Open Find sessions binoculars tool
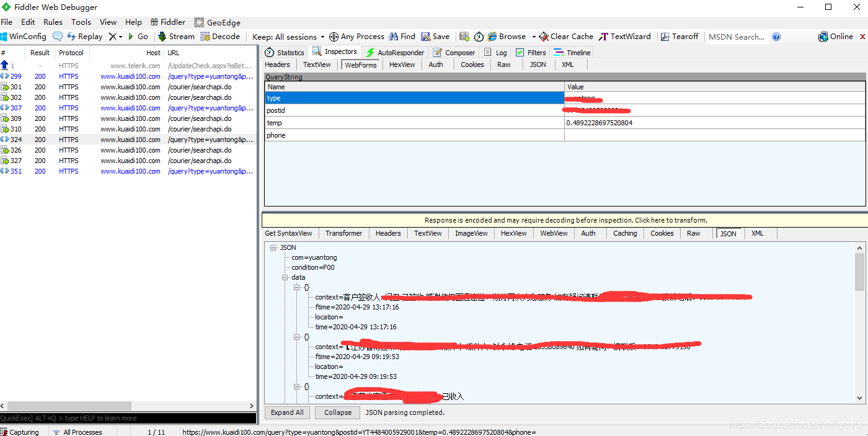The height and width of the screenshot is (436, 868). pos(402,37)
